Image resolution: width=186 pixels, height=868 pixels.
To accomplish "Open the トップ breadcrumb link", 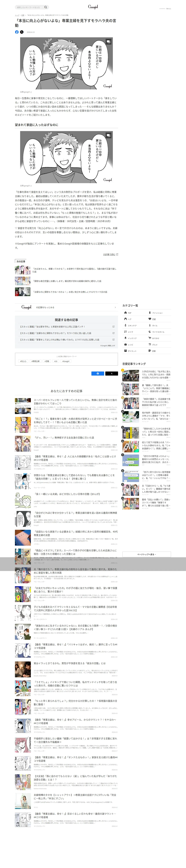I will pos(17,15).
